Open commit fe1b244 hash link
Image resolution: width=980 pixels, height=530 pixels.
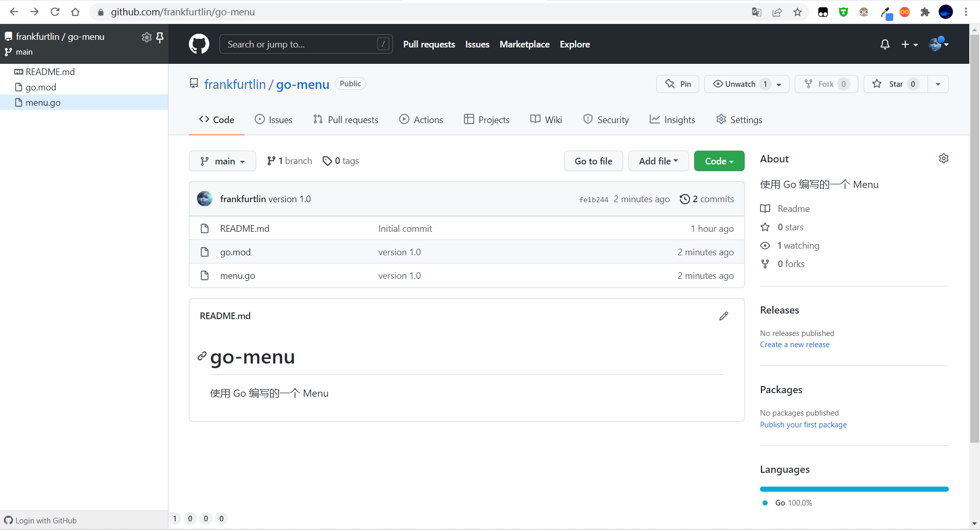click(x=594, y=200)
